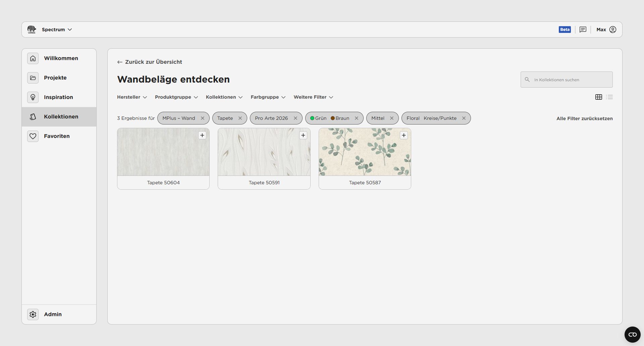Image resolution: width=644 pixels, height=346 pixels.
Task: Add Tapete 50604 using plus icon
Action: 202,135
